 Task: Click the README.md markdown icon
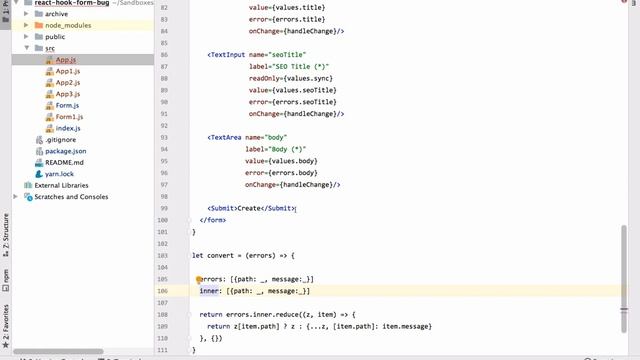pyautogui.click(x=39, y=162)
